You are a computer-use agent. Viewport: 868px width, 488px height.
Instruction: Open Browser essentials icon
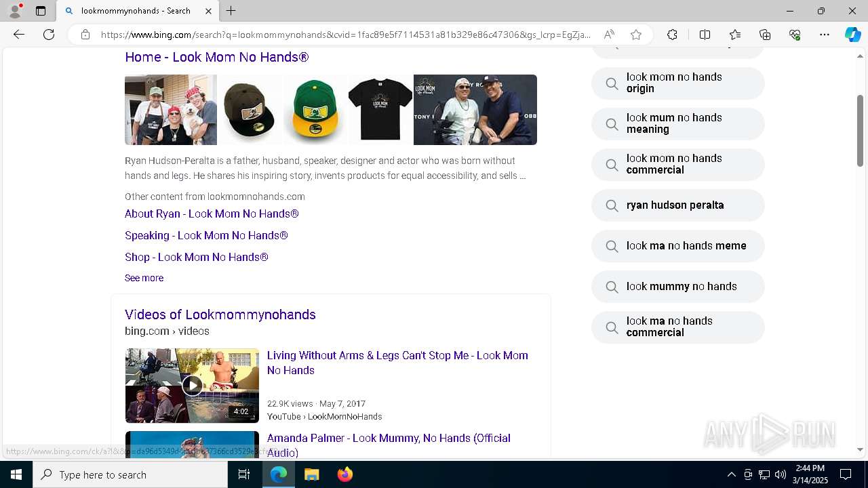pyautogui.click(x=795, y=35)
